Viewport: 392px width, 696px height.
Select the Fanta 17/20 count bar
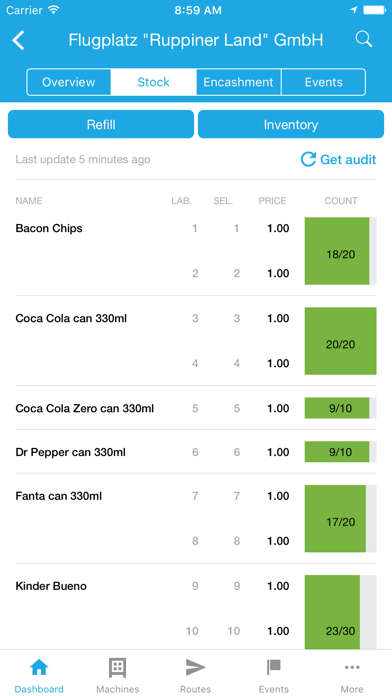pos(341,518)
